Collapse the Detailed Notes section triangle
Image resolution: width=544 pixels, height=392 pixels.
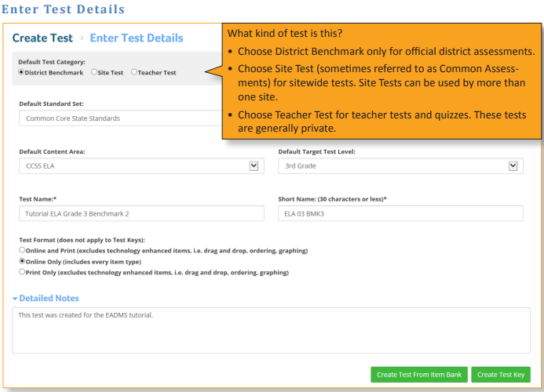pos(15,299)
